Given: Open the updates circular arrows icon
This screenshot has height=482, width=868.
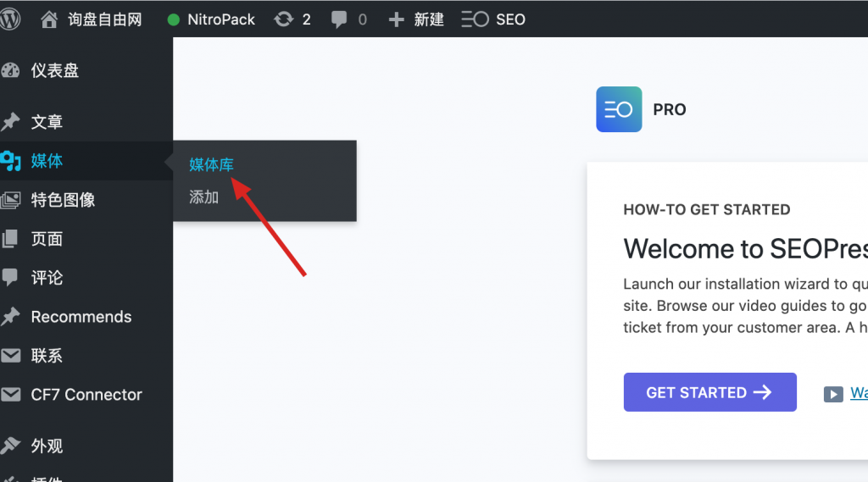Looking at the screenshot, I should [283, 19].
